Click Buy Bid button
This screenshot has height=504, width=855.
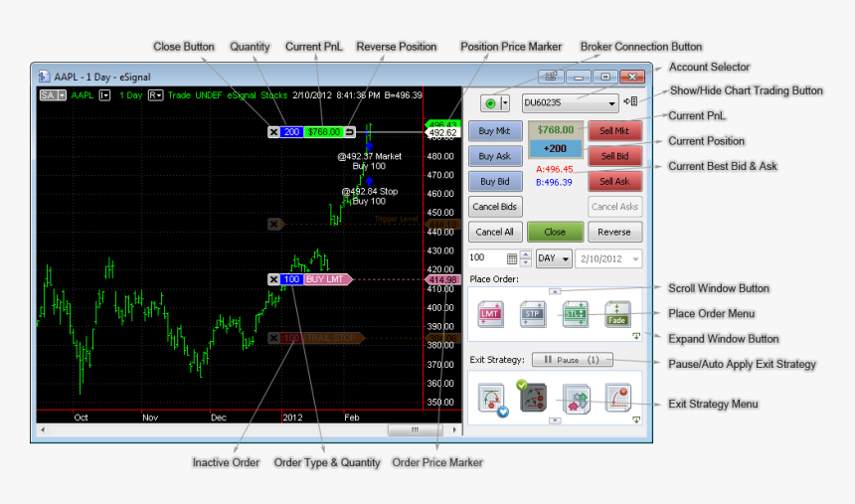[494, 182]
